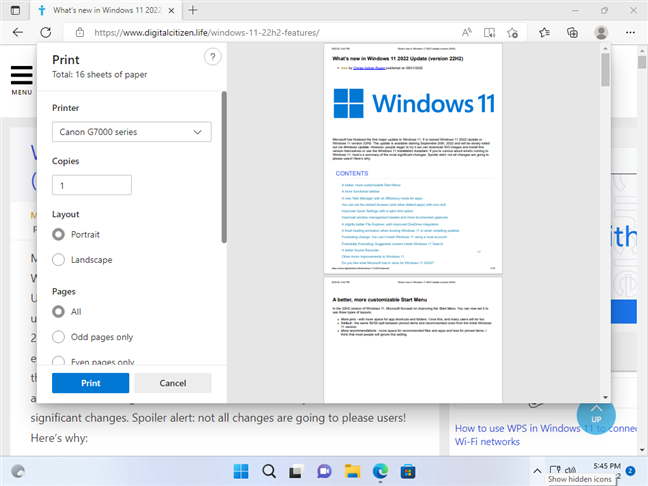View site information lock icon
Viewport: 648px width, 486px height.
[x=80, y=32]
